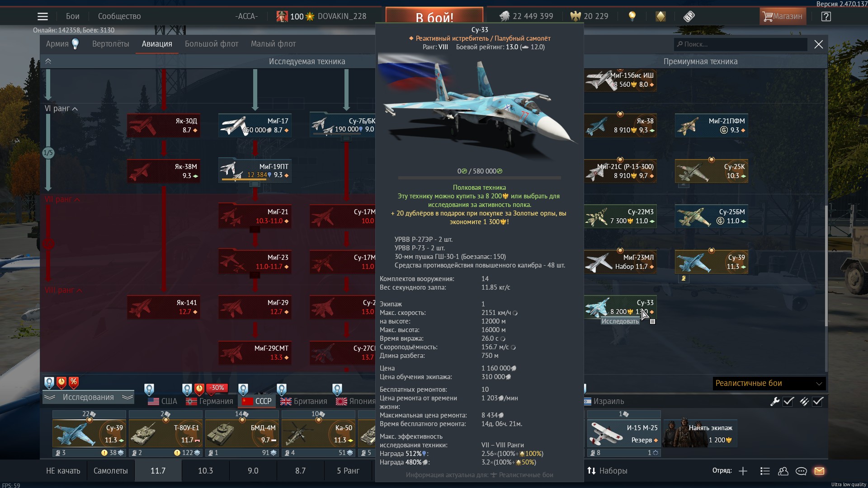
Task: Click the red clock marker above Исследования
Action: click(61, 383)
